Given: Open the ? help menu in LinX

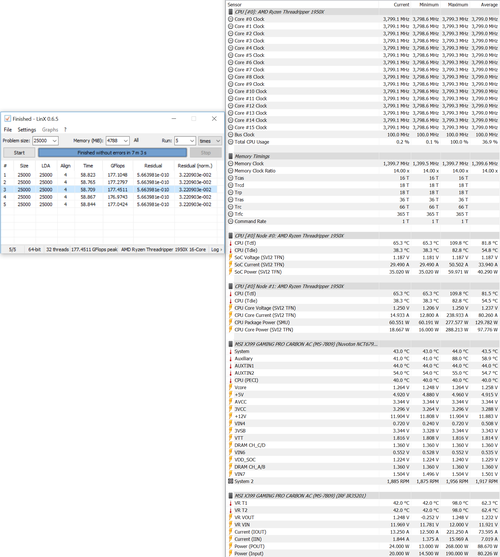Looking at the screenshot, I should [65, 130].
